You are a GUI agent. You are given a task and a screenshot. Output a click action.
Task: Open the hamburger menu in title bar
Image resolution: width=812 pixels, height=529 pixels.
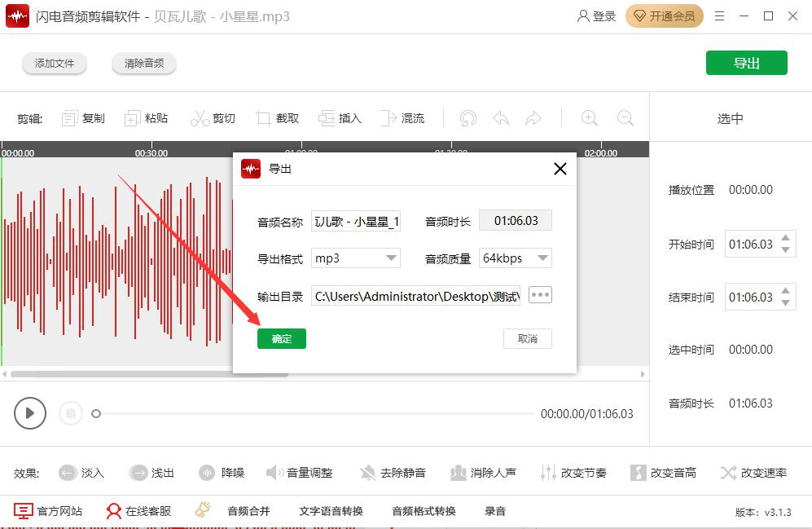[x=719, y=16]
